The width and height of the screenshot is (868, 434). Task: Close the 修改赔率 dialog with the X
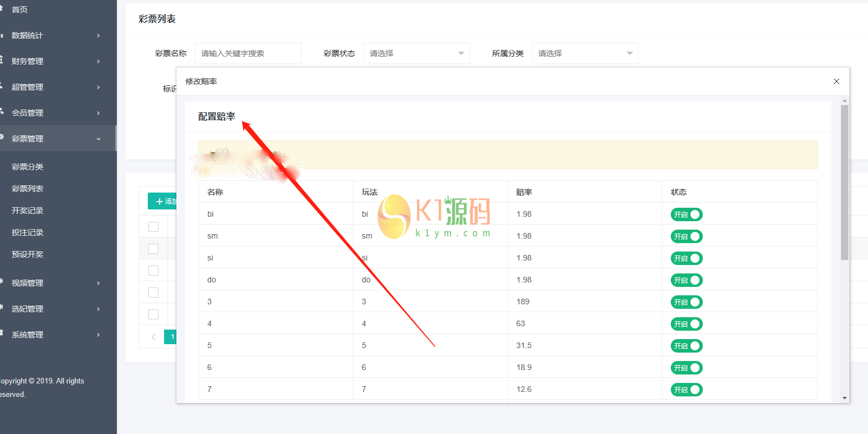837,81
